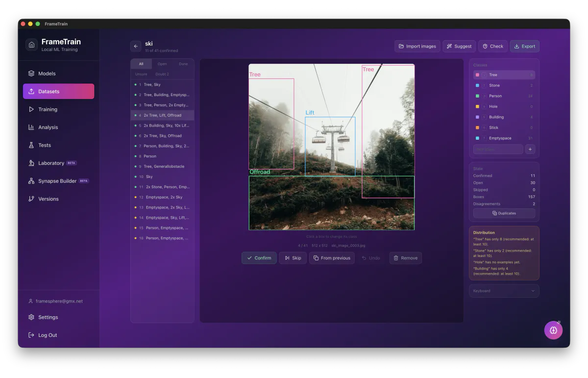Click the Suggest button
Image resolution: width=588 pixels, height=378 pixels.
click(x=459, y=46)
